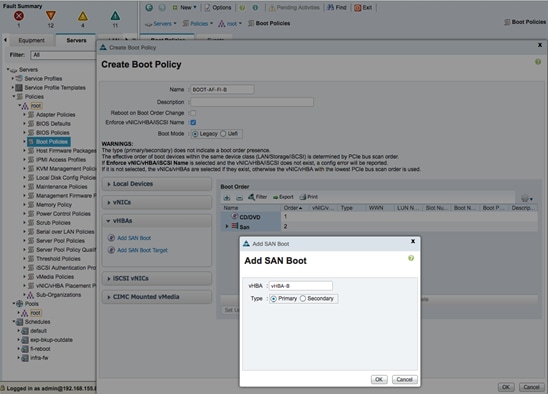Click the Add SAN Boot Target link
Viewport: 548px width, 394px height.
pyautogui.click(x=142, y=250)
